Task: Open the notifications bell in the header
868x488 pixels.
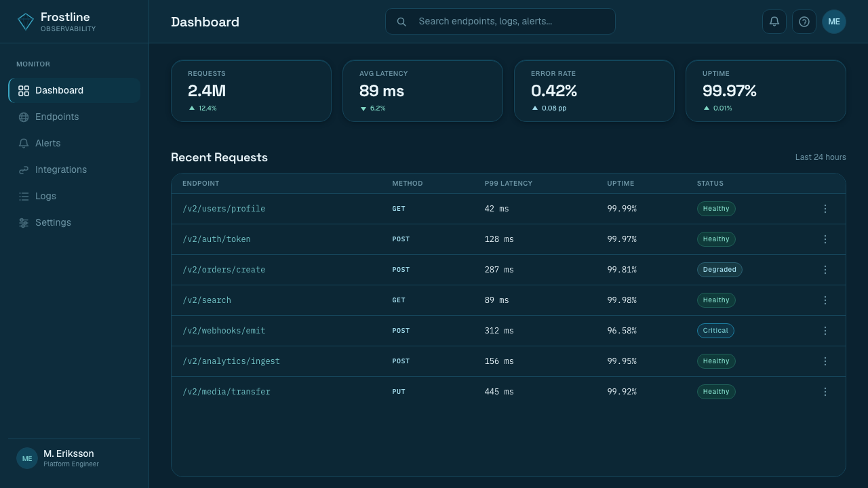Action: click(774, 22)
